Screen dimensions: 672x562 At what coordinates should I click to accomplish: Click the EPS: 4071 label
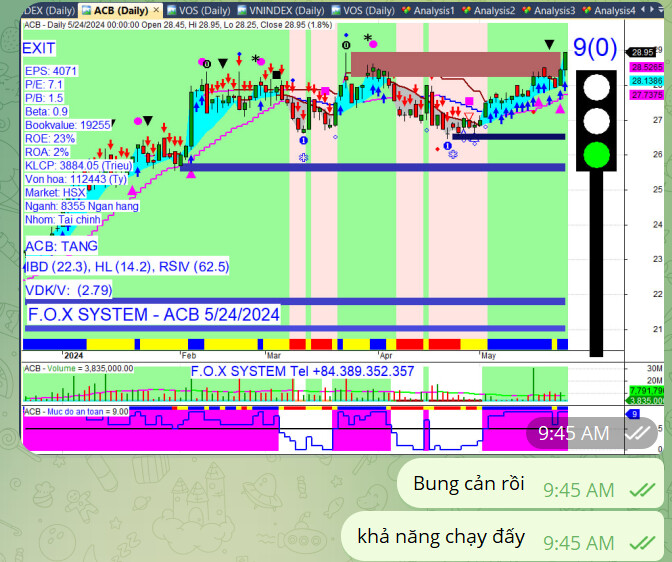(51, 71)
